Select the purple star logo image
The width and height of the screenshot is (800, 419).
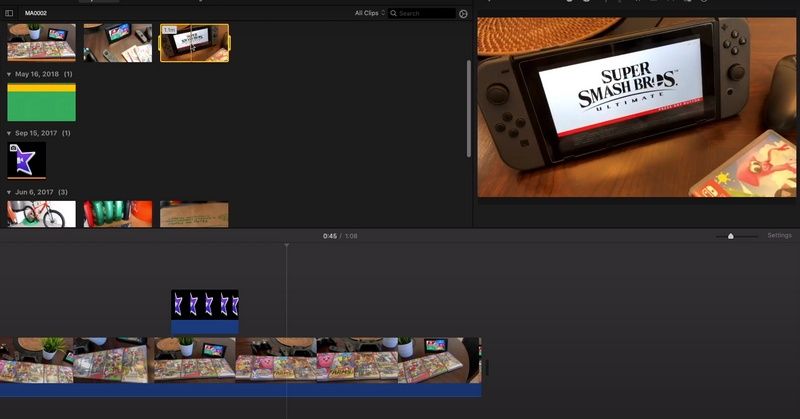tap(27, 160)
